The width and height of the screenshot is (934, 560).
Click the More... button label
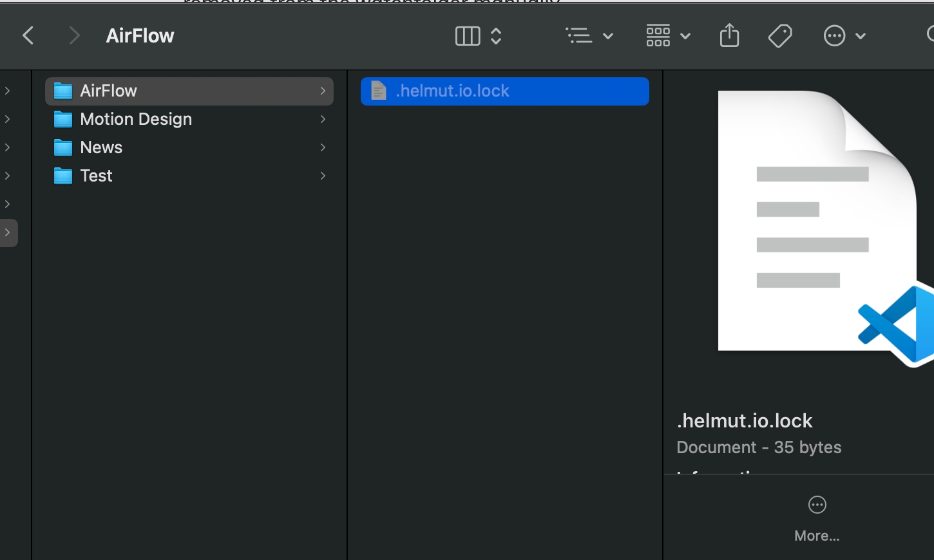coord(817,536)
